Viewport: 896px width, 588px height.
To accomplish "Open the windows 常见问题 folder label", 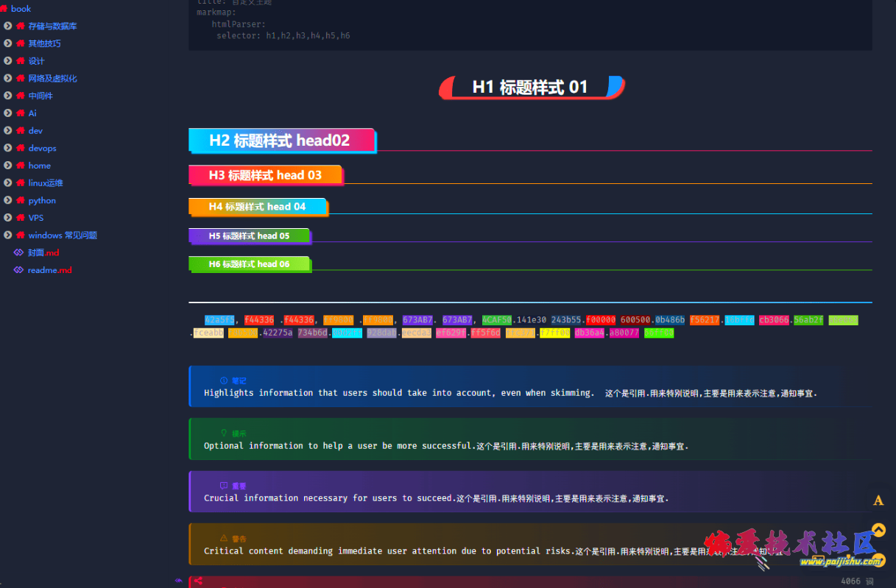I will tap(63, 235).
